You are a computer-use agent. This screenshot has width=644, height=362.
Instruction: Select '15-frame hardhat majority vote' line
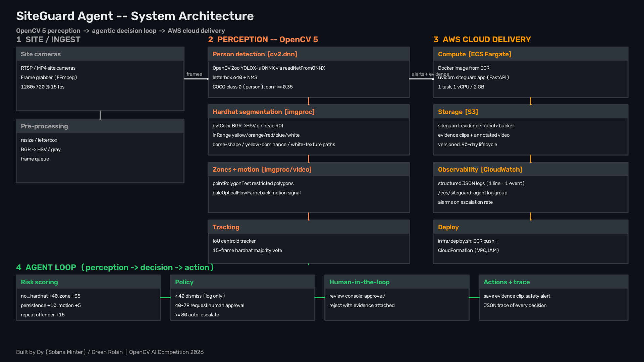pyautogui.click(x=247, y=250)
